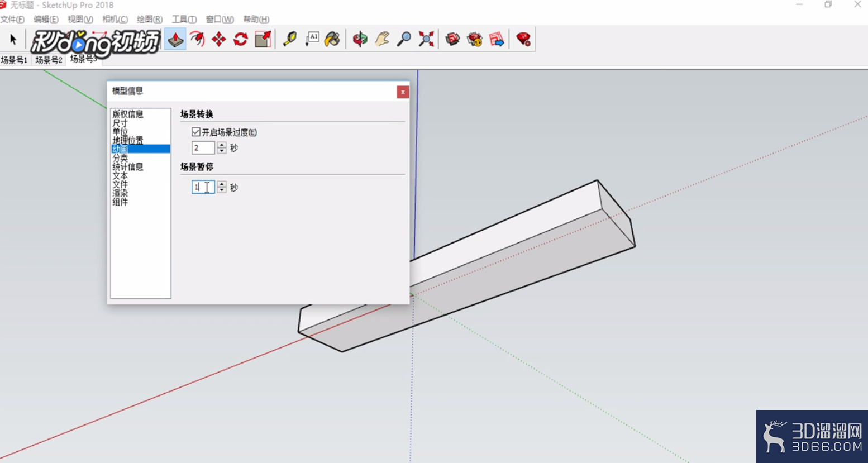Viewport: 868px width, 463px height.
Task: Click the scene transition time field
Action: [x=203, y=148]
